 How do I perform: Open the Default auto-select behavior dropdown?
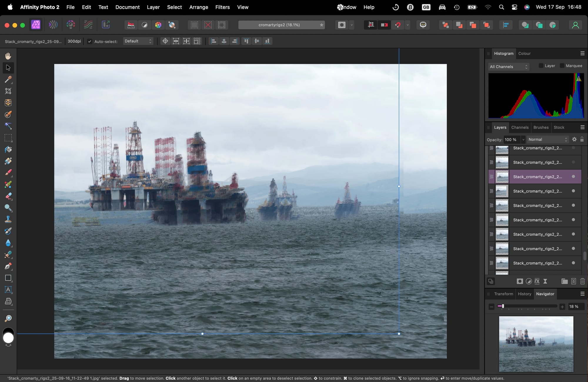click(x=138, y=41)
